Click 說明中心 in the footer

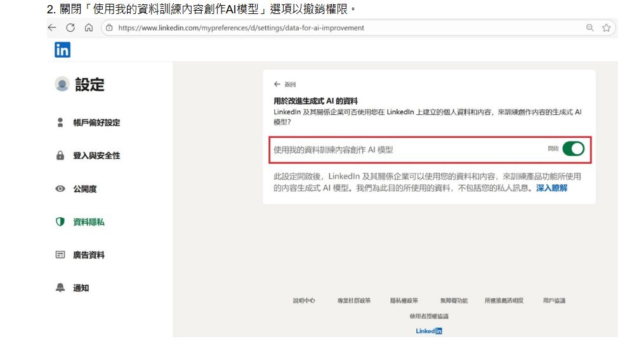point(304,300)
